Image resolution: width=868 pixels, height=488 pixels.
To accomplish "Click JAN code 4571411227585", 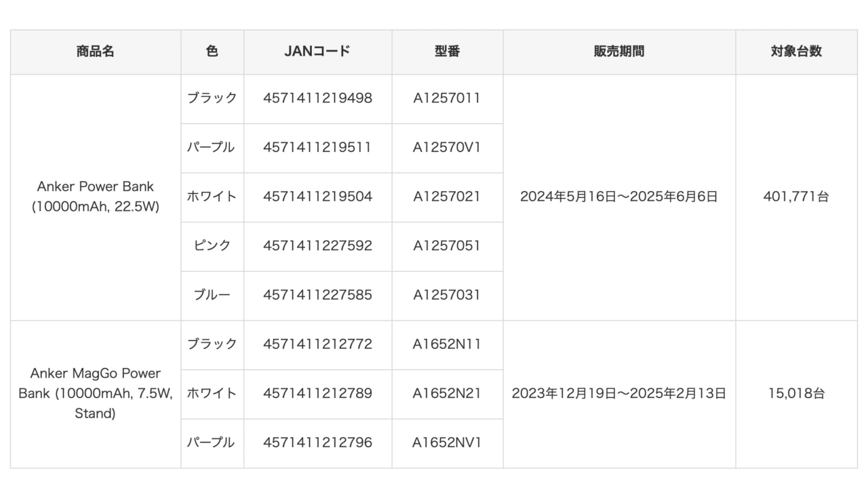I will click(317, 295).
